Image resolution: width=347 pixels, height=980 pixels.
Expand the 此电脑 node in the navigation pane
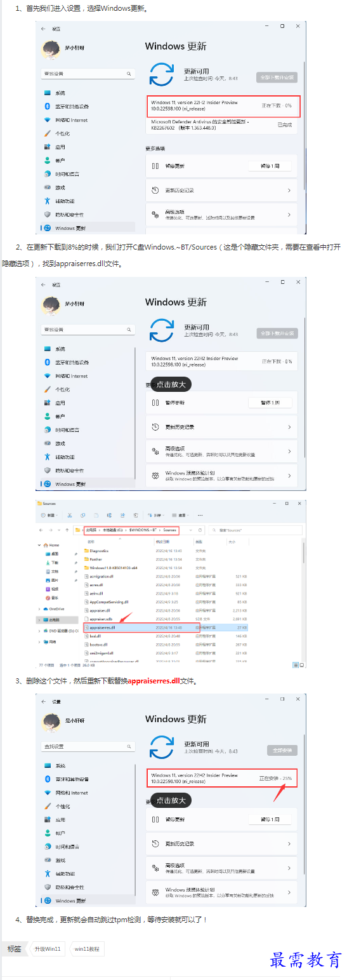click(x=40, y=620)
